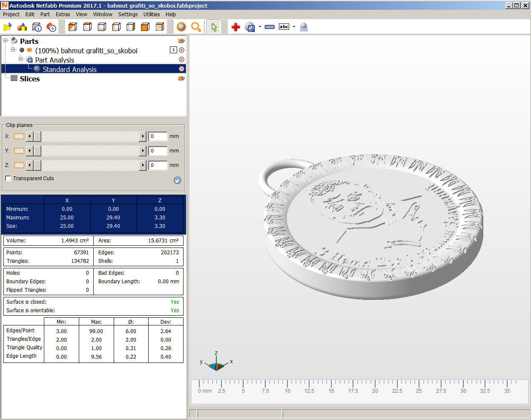Click the Z clip slider thumb
The image size is (531, 420).
click(37, 165)
